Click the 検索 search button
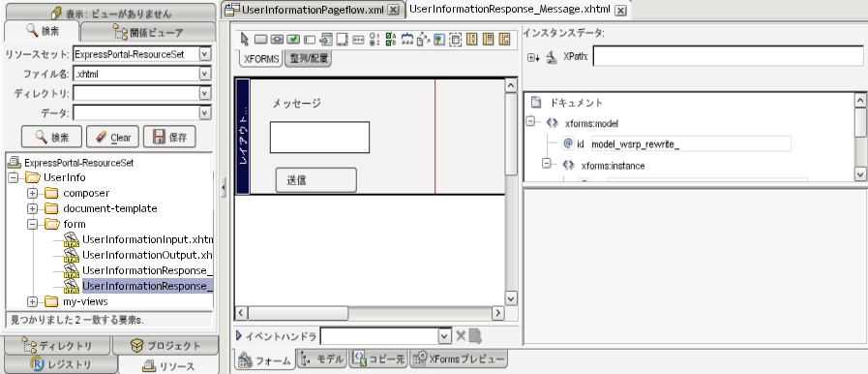The image size is (868, 374). (51, 137)
